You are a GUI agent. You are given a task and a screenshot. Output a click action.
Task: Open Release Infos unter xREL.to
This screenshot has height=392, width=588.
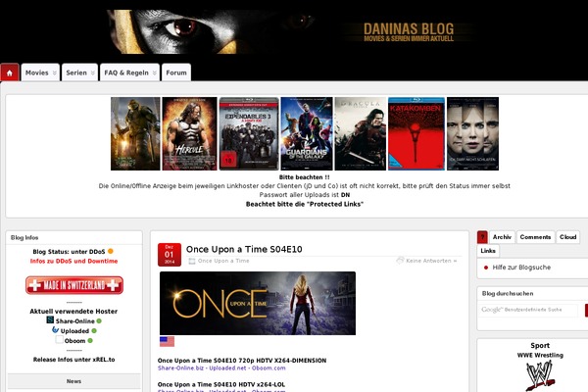[x=73, y=360]
